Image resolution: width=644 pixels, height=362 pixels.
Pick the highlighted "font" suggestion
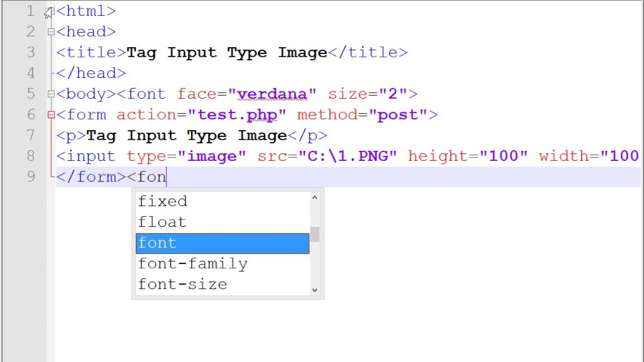222,243
